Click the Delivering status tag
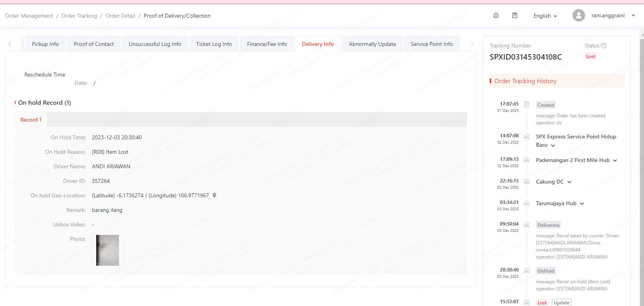The width and height of the screenshot is (644, 306). 549,225
